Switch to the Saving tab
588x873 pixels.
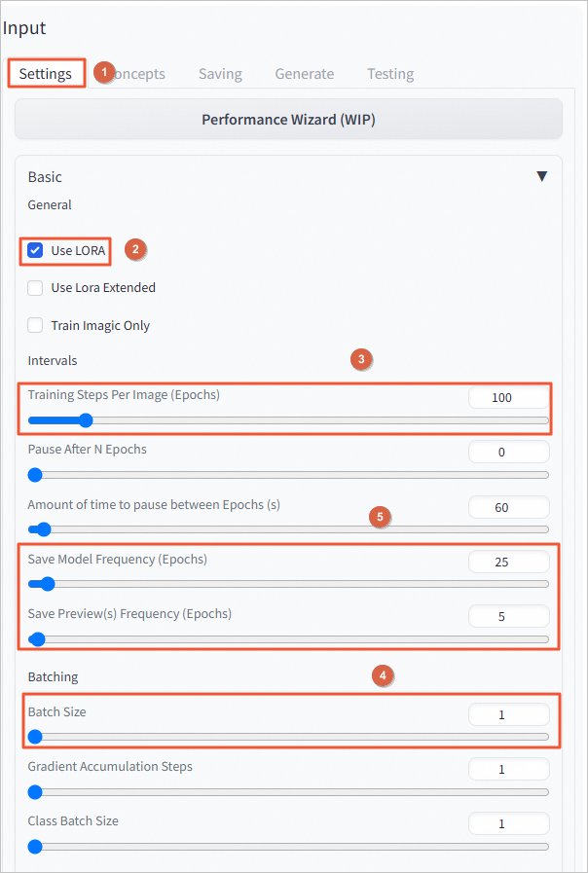click(220, 74)
